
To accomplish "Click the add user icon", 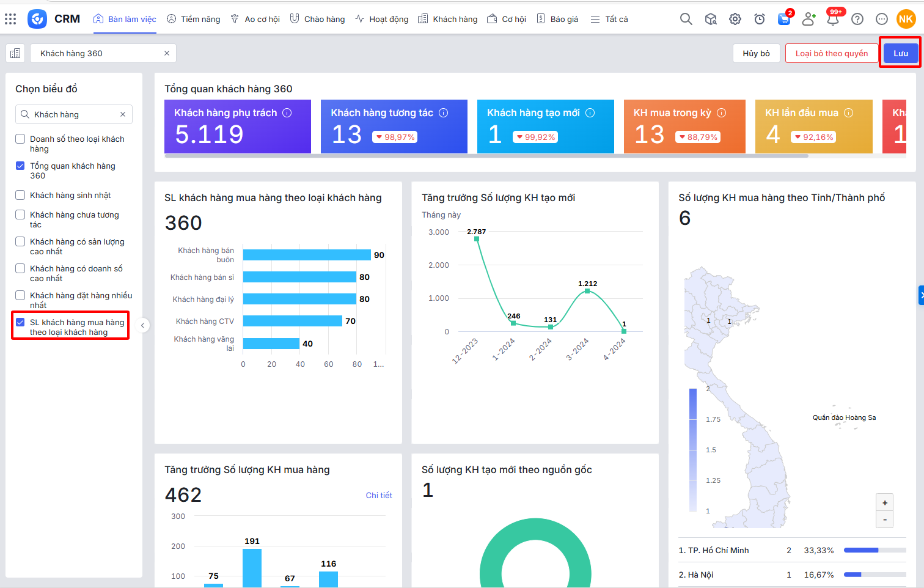I will point(809,19).
